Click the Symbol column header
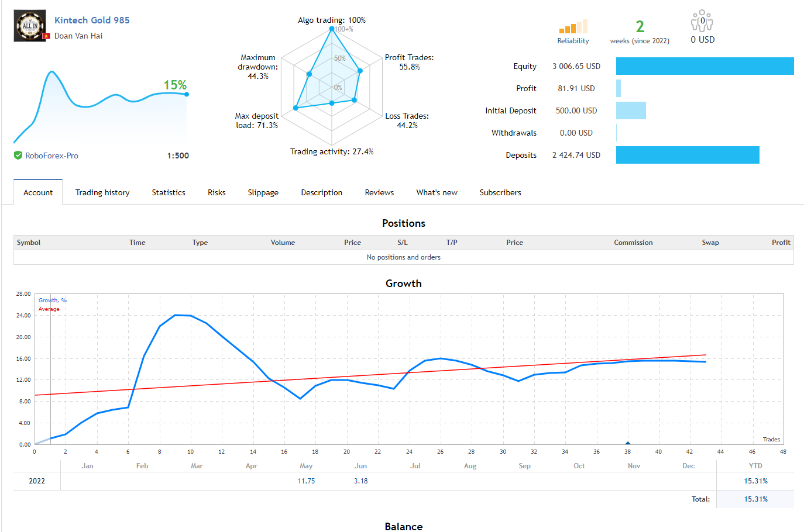The image size is (804, 532). (x=29, y=243)
